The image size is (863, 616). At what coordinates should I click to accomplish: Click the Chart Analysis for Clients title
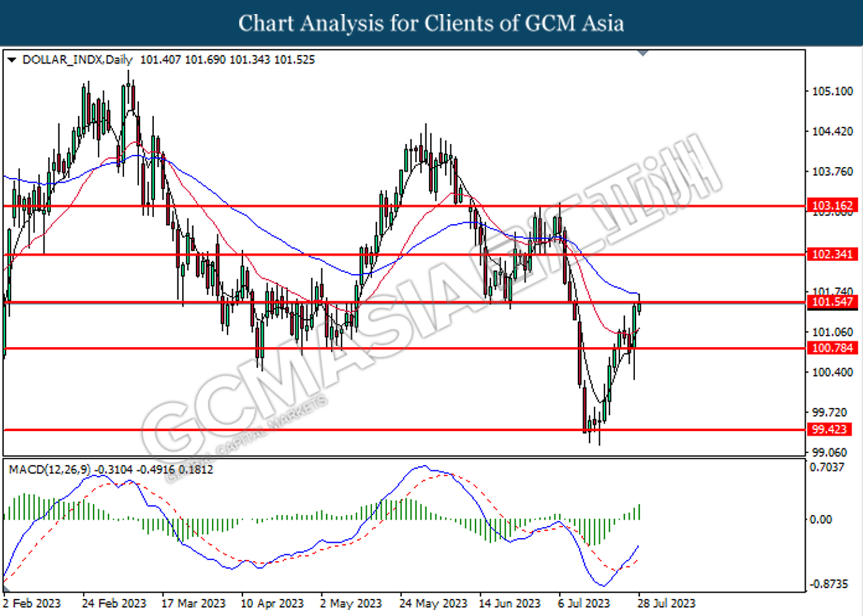pos(431,24)
